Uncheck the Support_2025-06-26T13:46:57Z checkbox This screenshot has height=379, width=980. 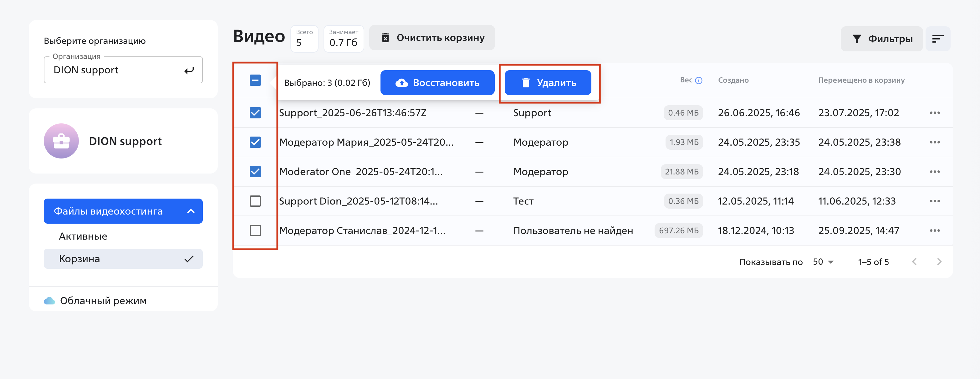click(255, 113)
